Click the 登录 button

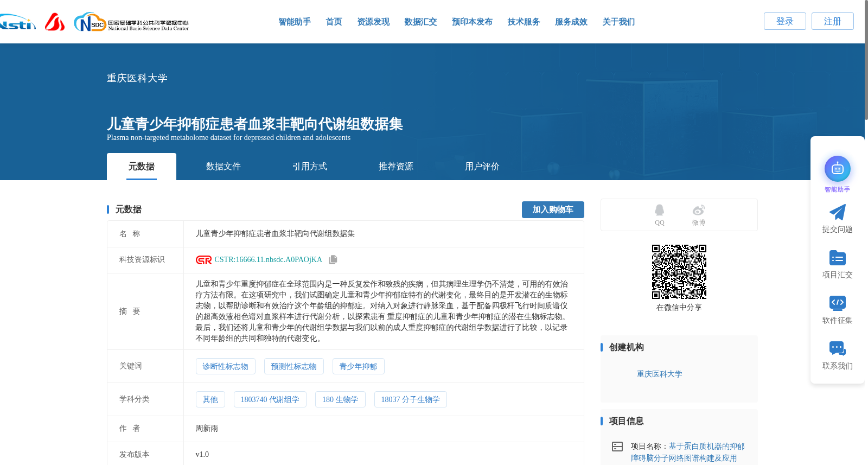click(785, 21)
